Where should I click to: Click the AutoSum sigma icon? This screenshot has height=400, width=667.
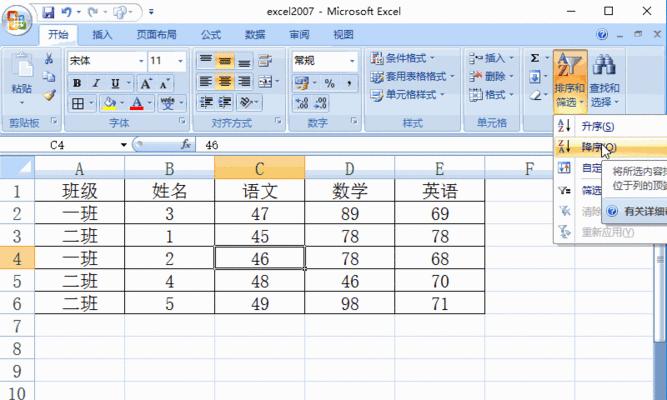point(535,58)
